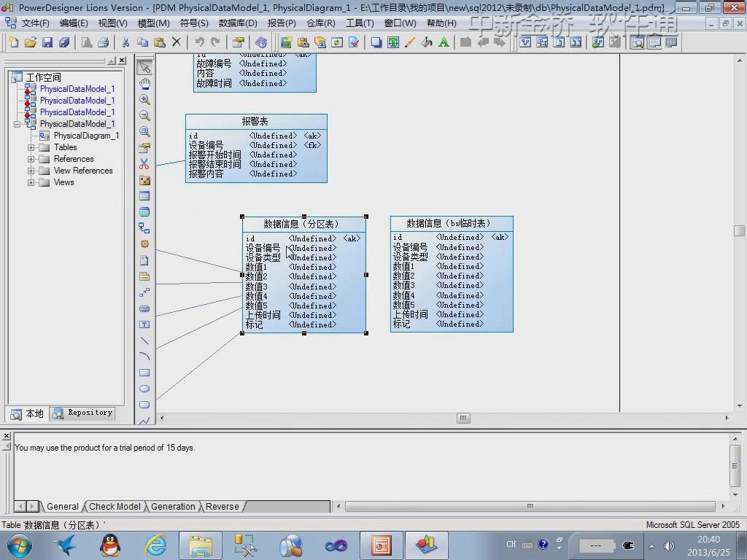This screenshot has width=747, height=560.
Task: Select the Zoom Out tool in the palette
Action: click(x=144, y=116)
